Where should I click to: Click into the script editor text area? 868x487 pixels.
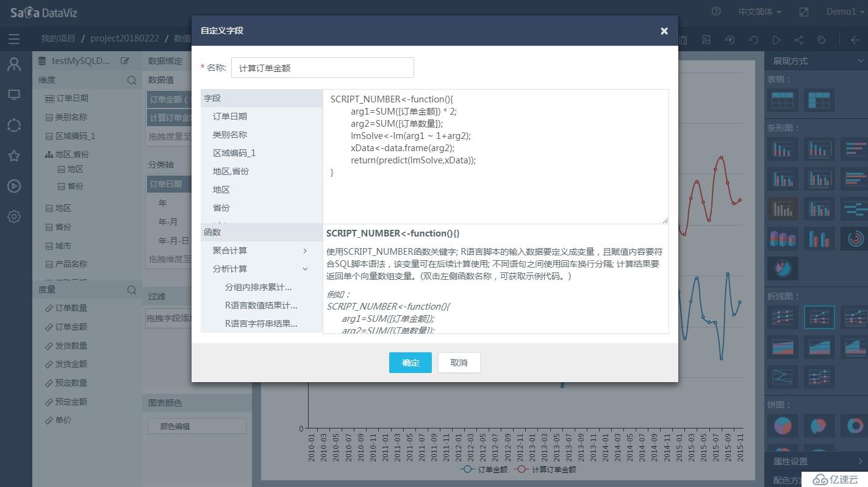pyautogui.click(x=495, y=157)
